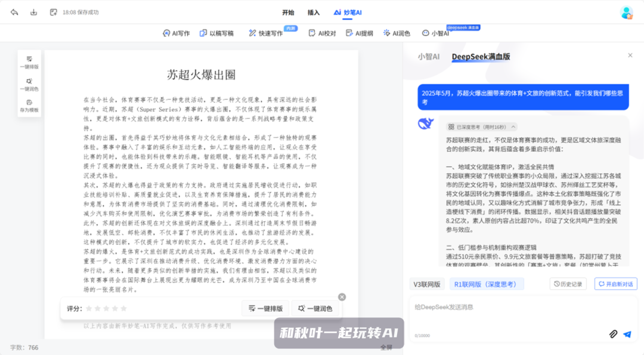This screenshot has width=644, height=355.
Task: Click heading 一、地域文化赋能体育IP，激活全民共情
Action: (x=500, y=167)
